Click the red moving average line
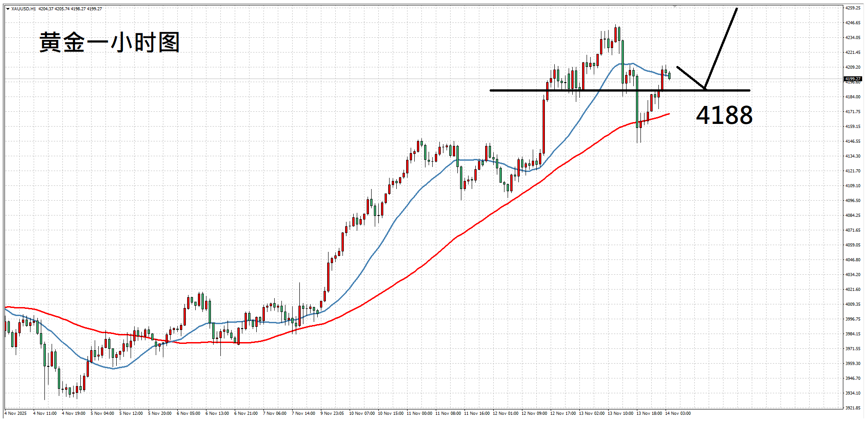 pos(431,258)
